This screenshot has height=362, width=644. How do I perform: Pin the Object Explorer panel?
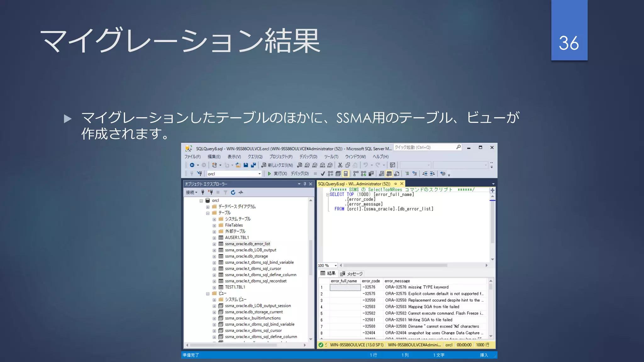point(305,184)
